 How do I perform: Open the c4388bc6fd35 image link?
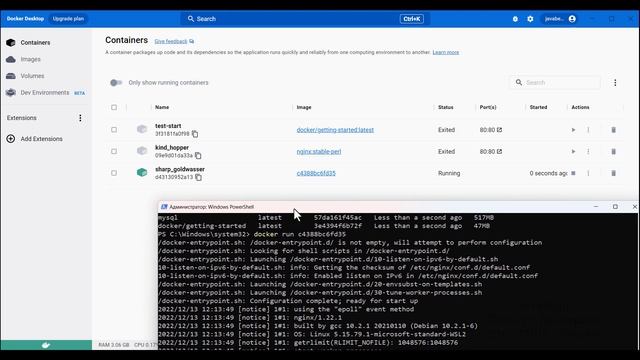pyautogui.click(x=316, y=173)
